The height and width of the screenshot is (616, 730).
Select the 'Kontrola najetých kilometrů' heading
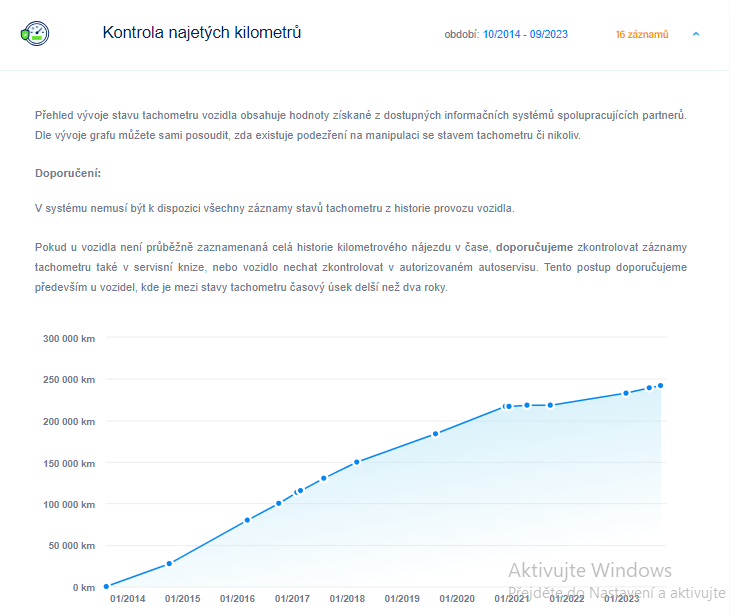click(x=202, y=33)
